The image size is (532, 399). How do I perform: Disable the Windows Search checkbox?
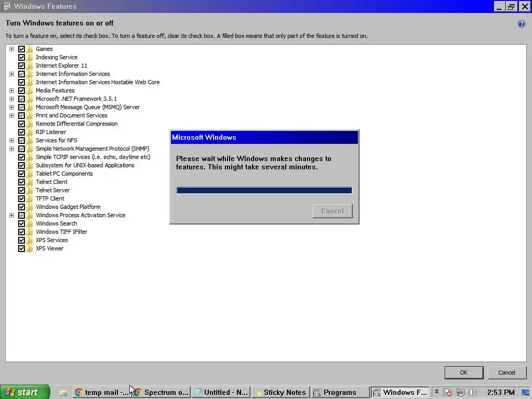[x=21, y=223]
